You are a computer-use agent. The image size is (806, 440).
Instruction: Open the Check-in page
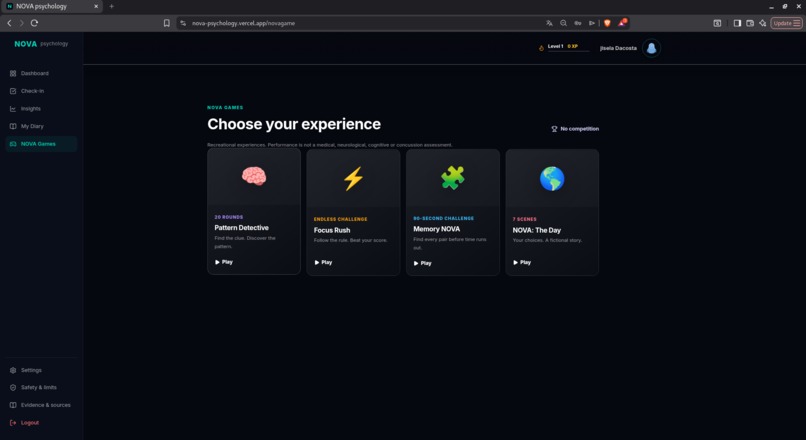tap(41, 91)
